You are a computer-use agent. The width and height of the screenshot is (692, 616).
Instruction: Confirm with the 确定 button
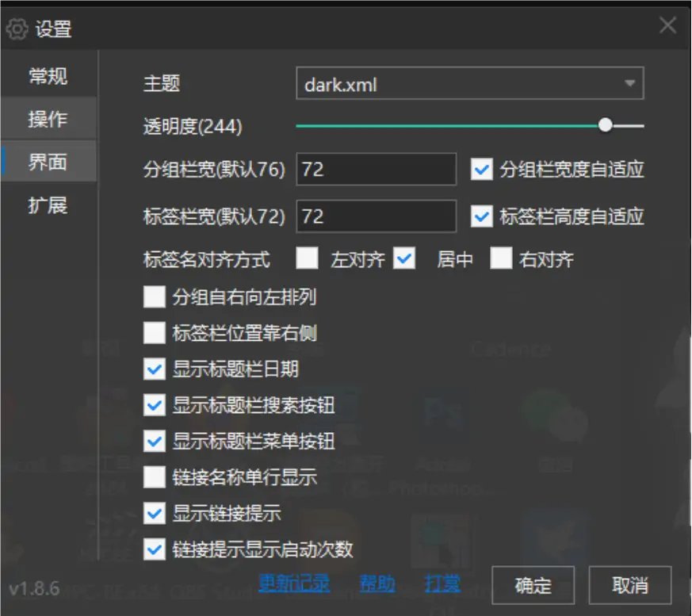(533, 585)
